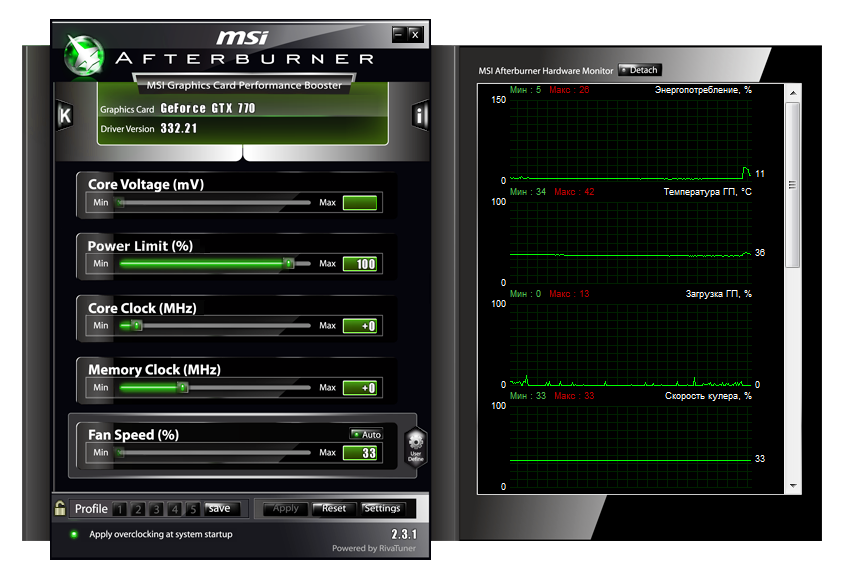
Task: Click the Power Limit (%) label
Action: [140, 246]
